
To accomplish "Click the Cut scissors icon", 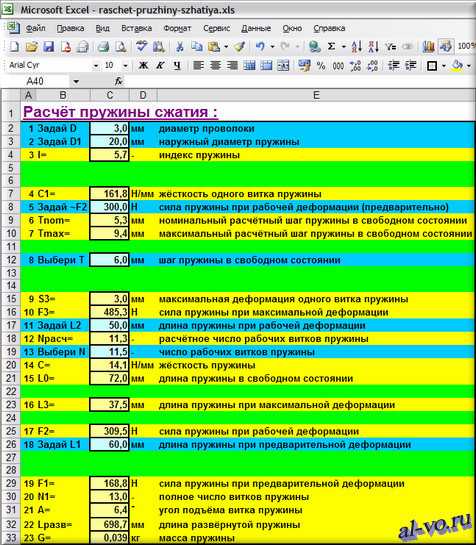I will click(x=179, y=46).
